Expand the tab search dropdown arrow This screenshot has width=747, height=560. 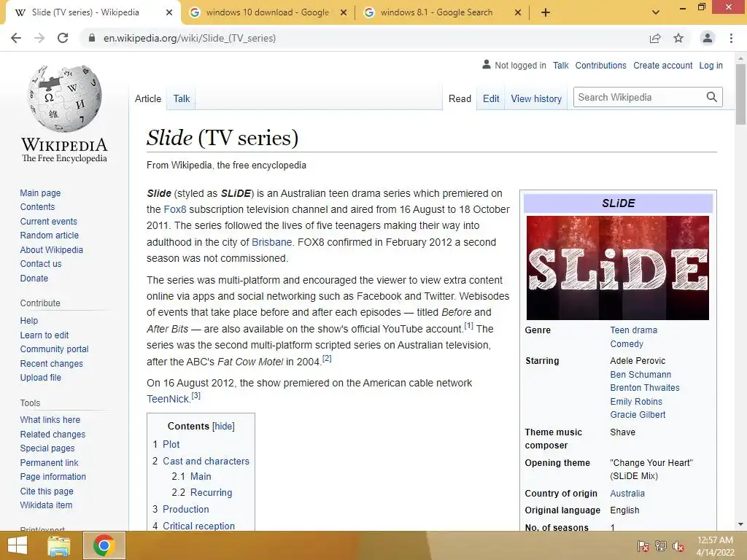coord(656,12)
